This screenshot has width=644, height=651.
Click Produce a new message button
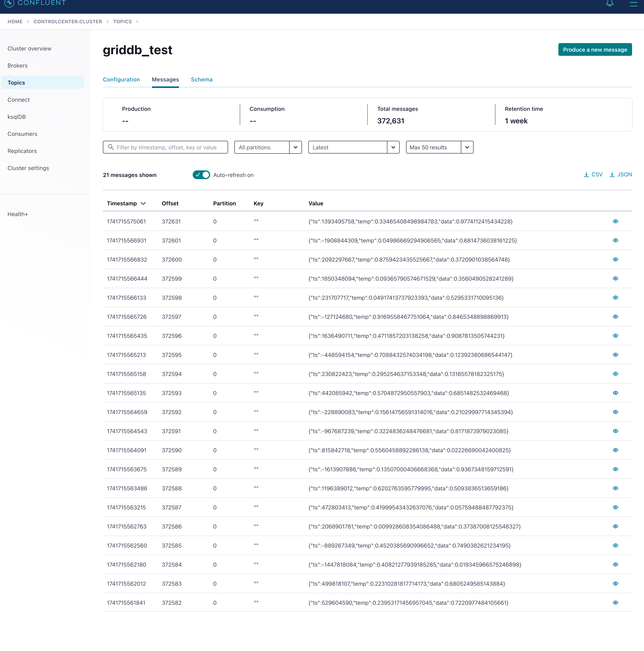tap(595, 49)
